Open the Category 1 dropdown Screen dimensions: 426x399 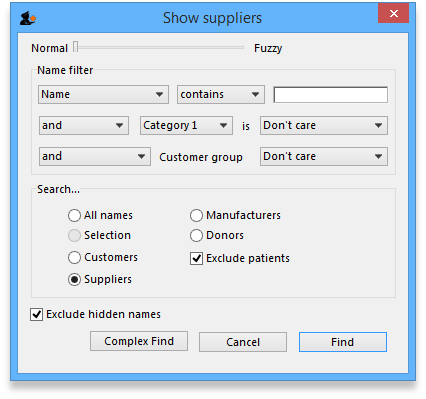click(x=186, y=125)
